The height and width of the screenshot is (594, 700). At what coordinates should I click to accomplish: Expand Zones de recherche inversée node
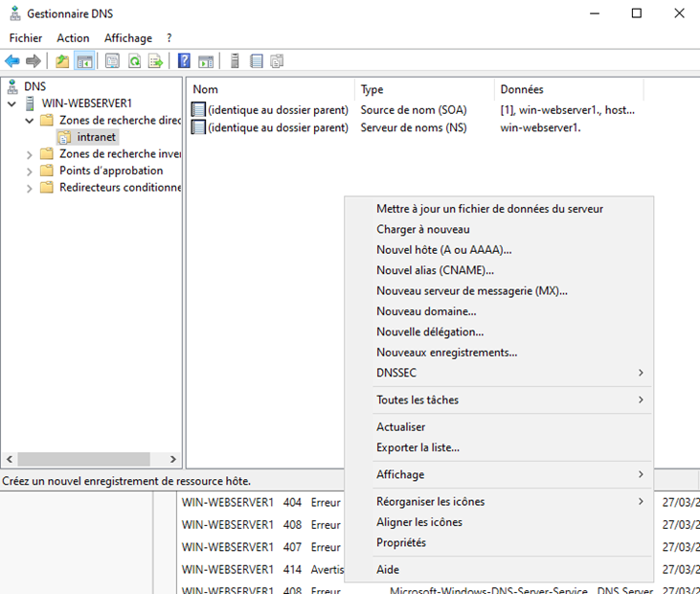pos(30,155)
